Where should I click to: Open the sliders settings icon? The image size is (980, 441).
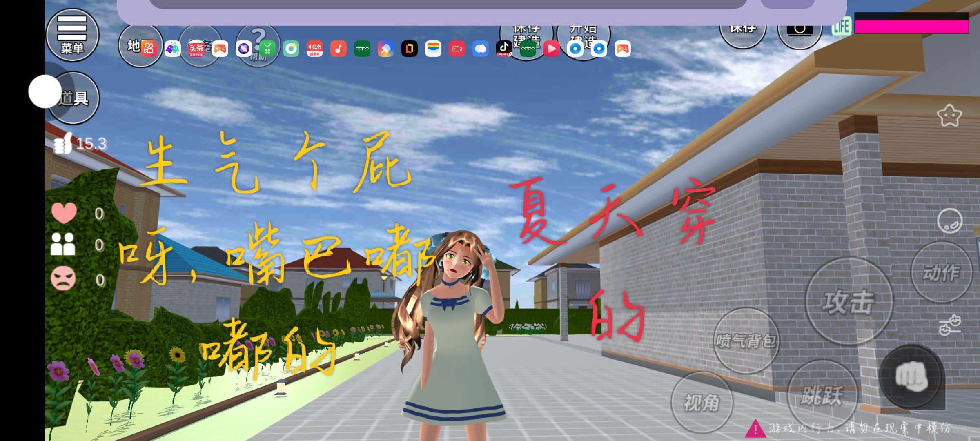(949, 325)
